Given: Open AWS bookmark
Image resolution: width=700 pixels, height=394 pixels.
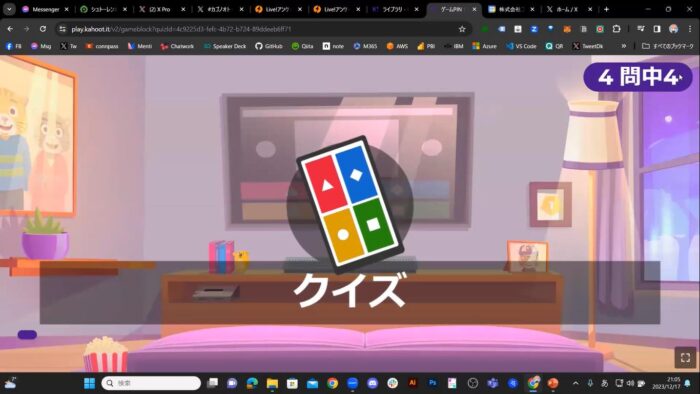Looking at the screenshot, I should click(x=397, y=46).
